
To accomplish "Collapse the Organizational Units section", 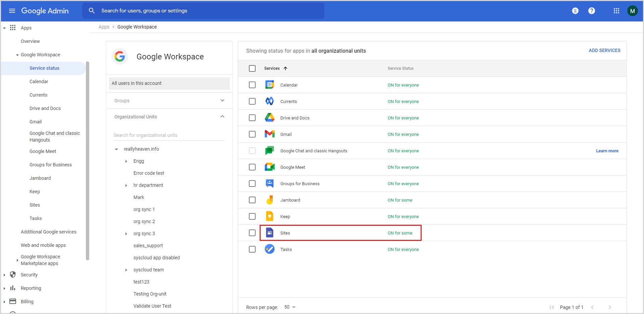I will pyautogui.click(x=222, y=116).
